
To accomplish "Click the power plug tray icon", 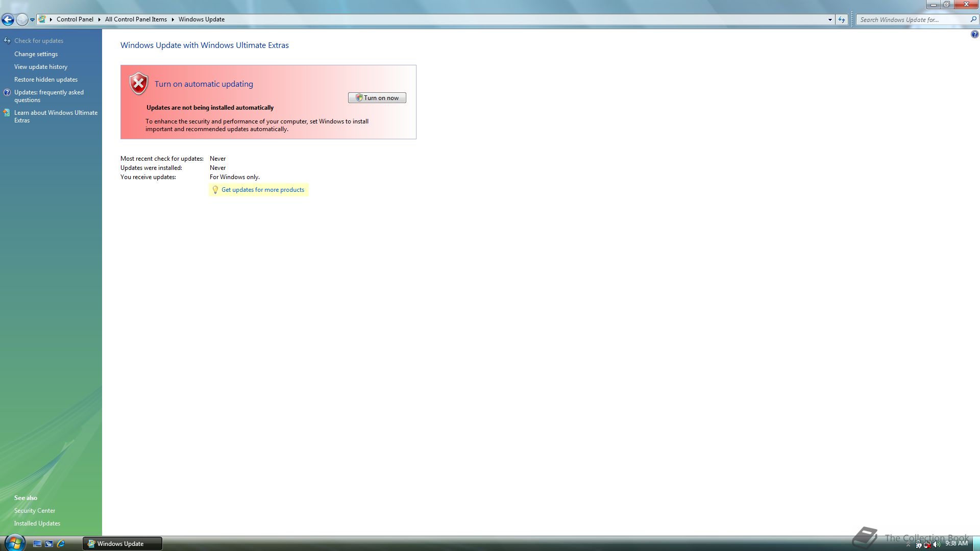I will click(918, 544).
